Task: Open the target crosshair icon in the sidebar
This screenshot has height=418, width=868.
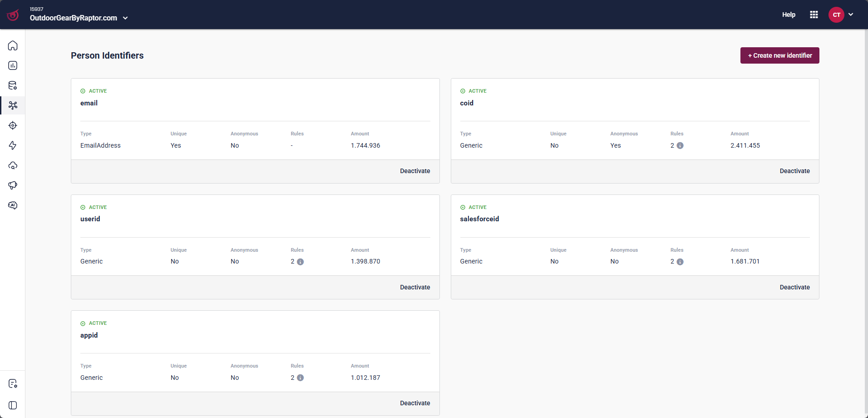Action: tap(13, 125)
